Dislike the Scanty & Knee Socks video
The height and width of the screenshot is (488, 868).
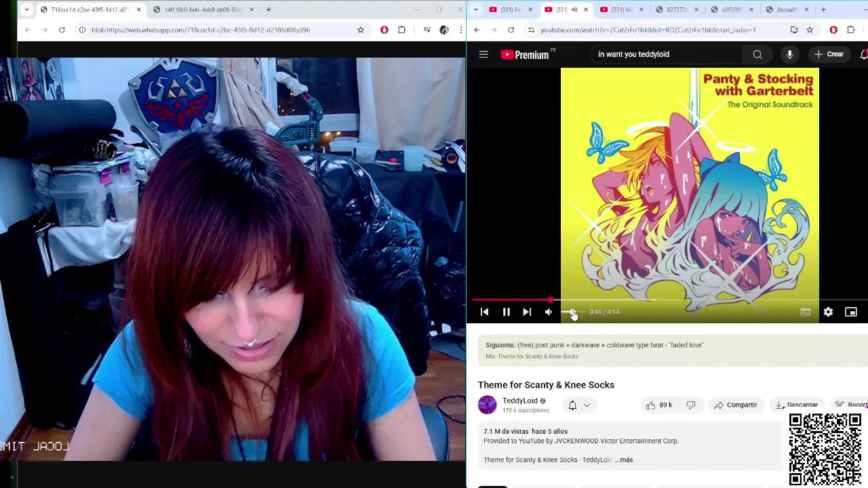690,405
